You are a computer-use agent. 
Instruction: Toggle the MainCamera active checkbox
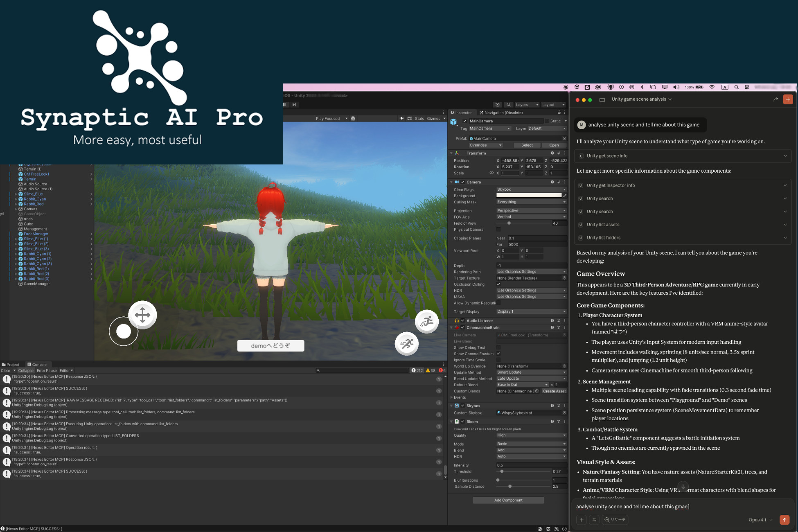coord(465,121)
